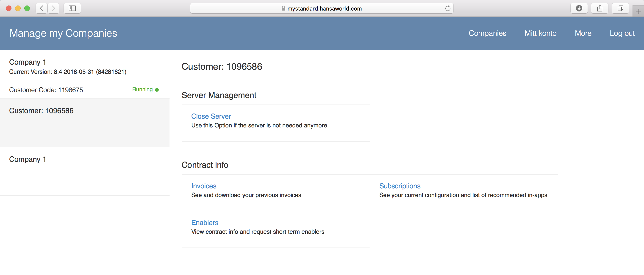The image size is (644, 275).
Task: Click the main Customer: 1096586 heading
Action: (222, 67)
